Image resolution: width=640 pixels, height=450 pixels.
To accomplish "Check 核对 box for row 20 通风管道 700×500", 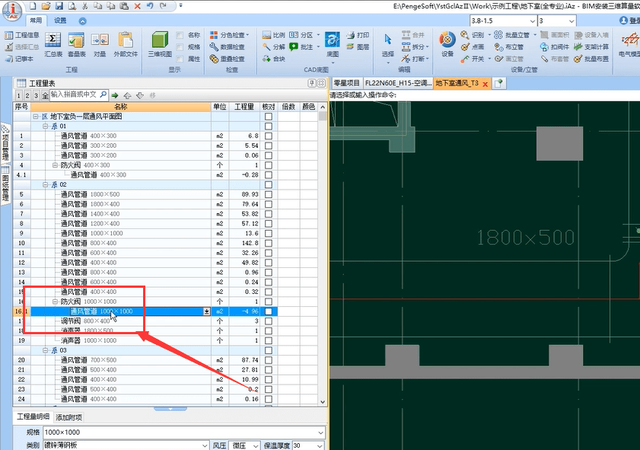I will [268, 360].
